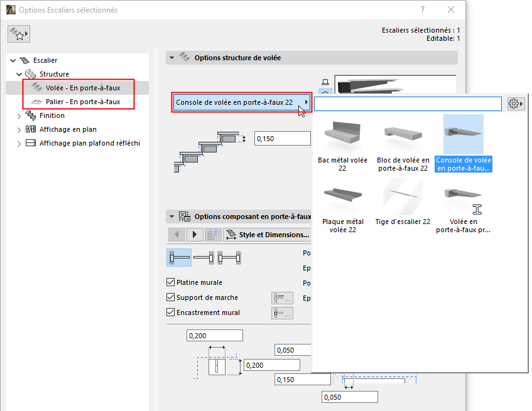
Task: Uncheck Support de marche
Action: click(170, 297)
